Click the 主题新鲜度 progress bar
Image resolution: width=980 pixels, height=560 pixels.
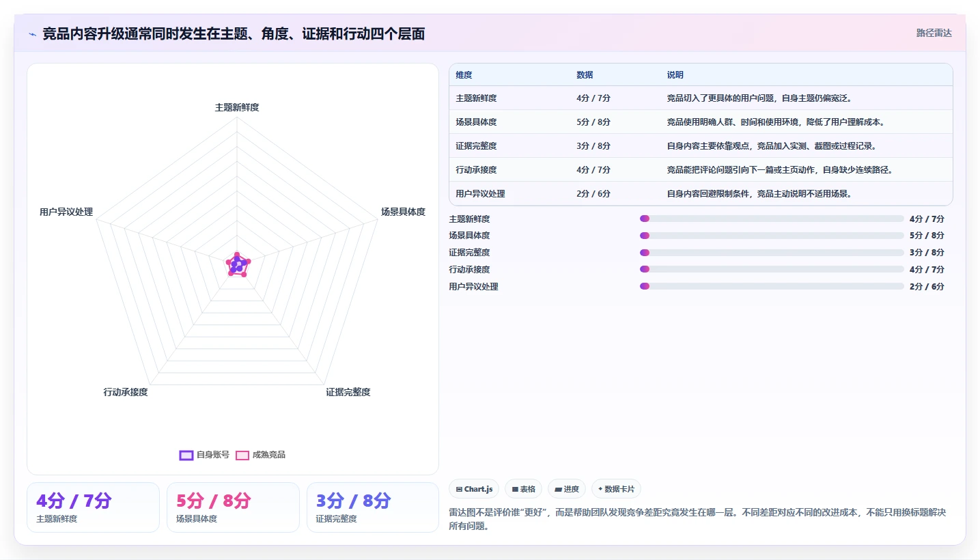[772, 219]
